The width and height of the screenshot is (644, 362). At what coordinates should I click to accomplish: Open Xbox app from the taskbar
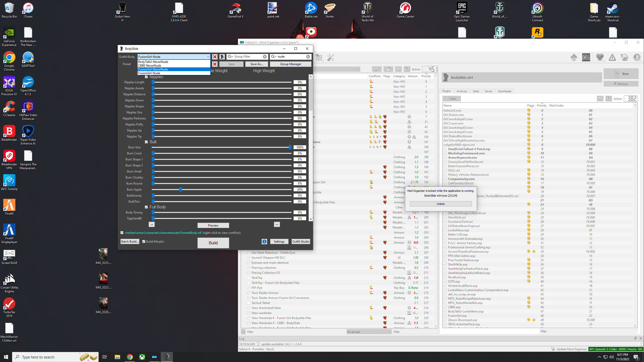click(142, 357)
